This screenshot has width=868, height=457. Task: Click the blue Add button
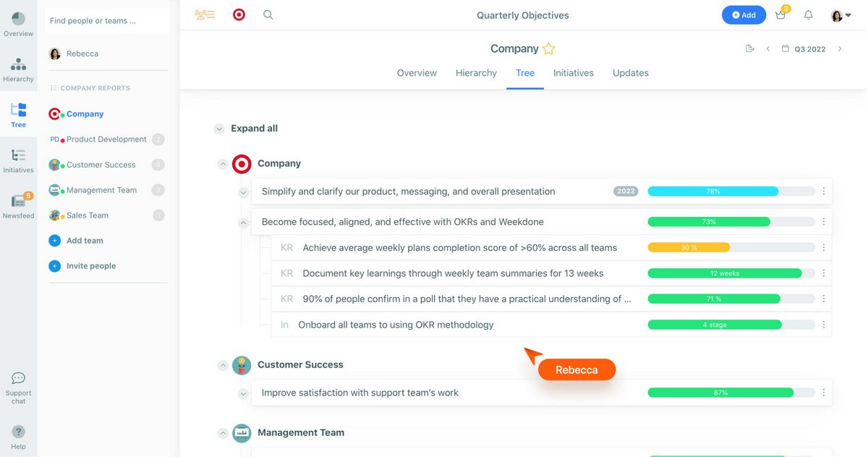pyautogui.click(x=744, y=15)
